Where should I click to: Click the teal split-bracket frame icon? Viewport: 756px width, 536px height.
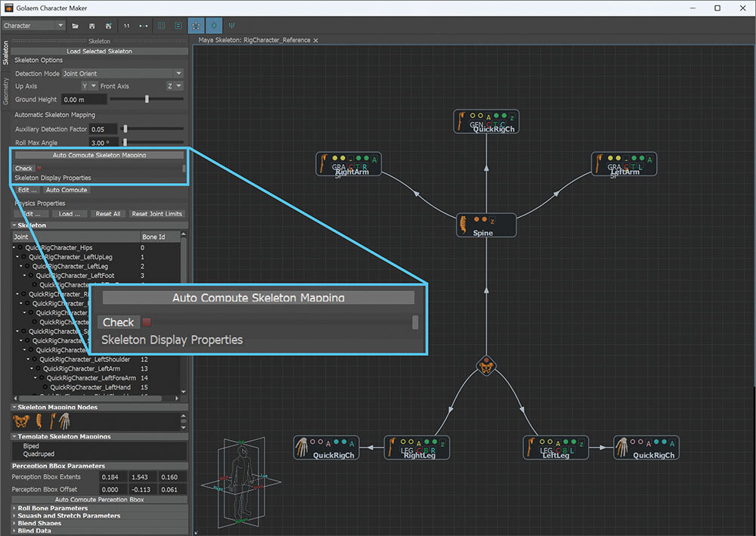point(162,26)
